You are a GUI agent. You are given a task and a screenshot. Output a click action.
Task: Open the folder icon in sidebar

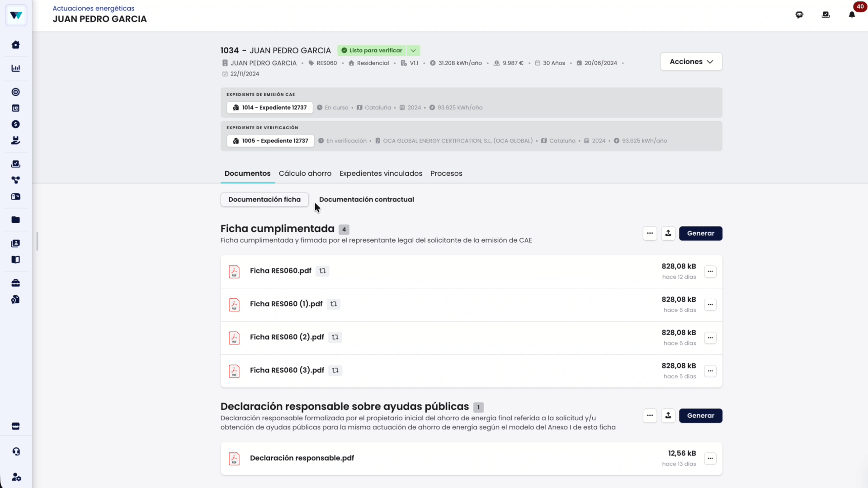pos(16,220)
